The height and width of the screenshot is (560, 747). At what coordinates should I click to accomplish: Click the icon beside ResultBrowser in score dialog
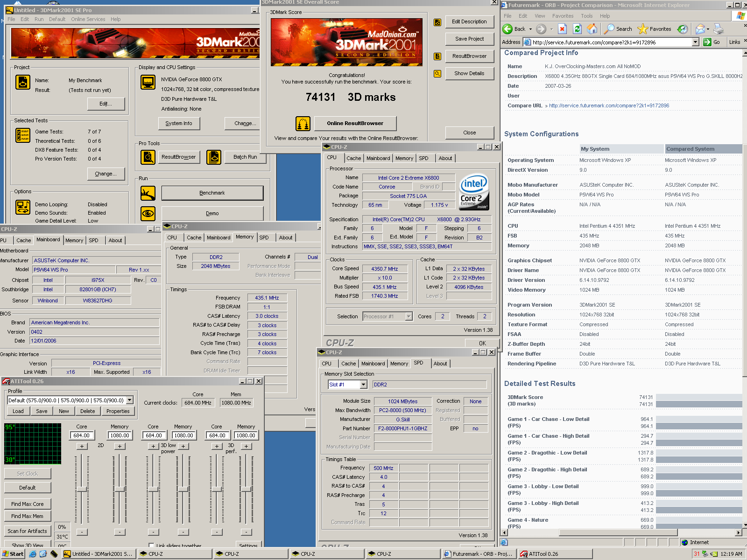[437, 56]
